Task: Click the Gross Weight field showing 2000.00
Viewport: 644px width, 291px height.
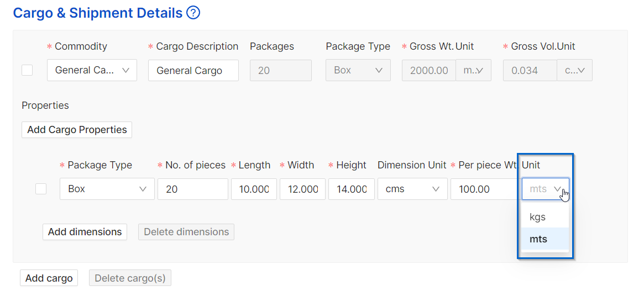Action: [x=429, y=70]
